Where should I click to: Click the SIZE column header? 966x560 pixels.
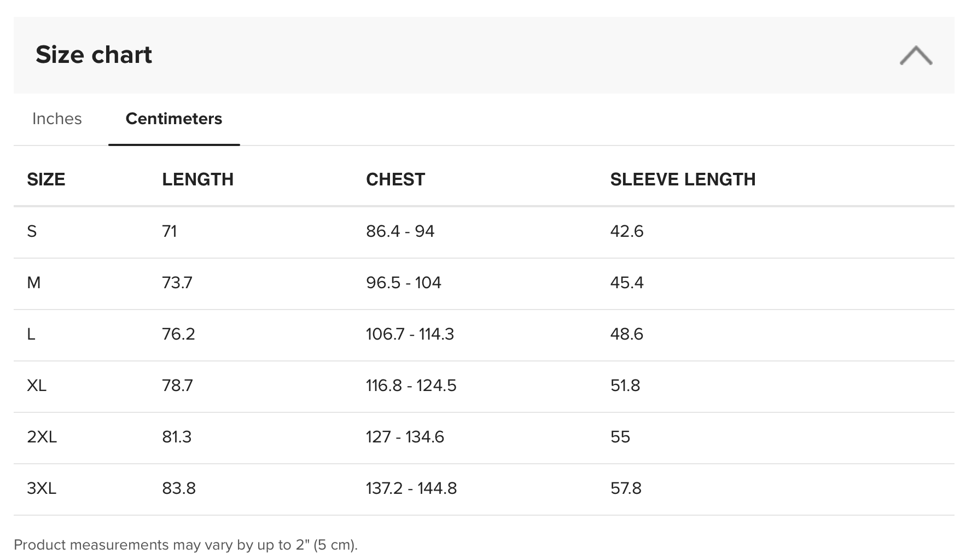[x=46, y=179]
